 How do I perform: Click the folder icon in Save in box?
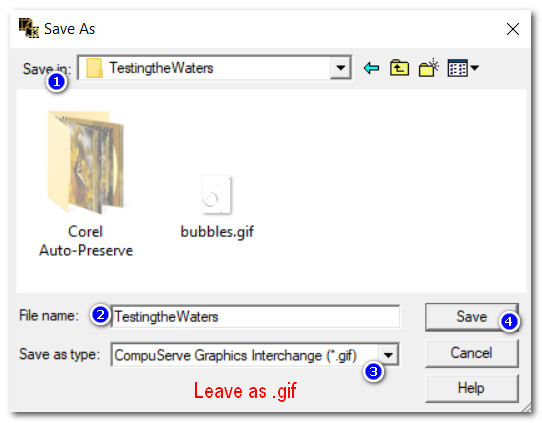point(94,68)
